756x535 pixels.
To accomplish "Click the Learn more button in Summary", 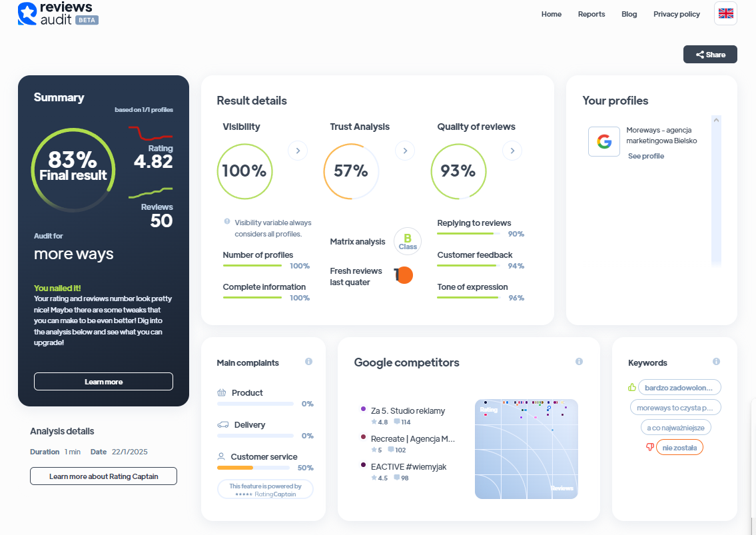I will 104,382.
